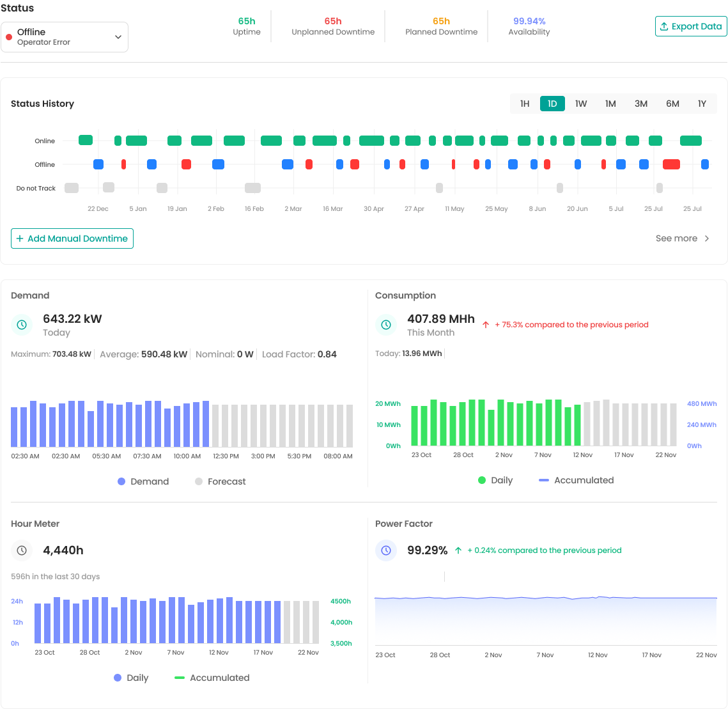Viewport: 728px width, 709px height.
Task: Collapse the Status History time selector to 1H
Action: pos(525,103)
